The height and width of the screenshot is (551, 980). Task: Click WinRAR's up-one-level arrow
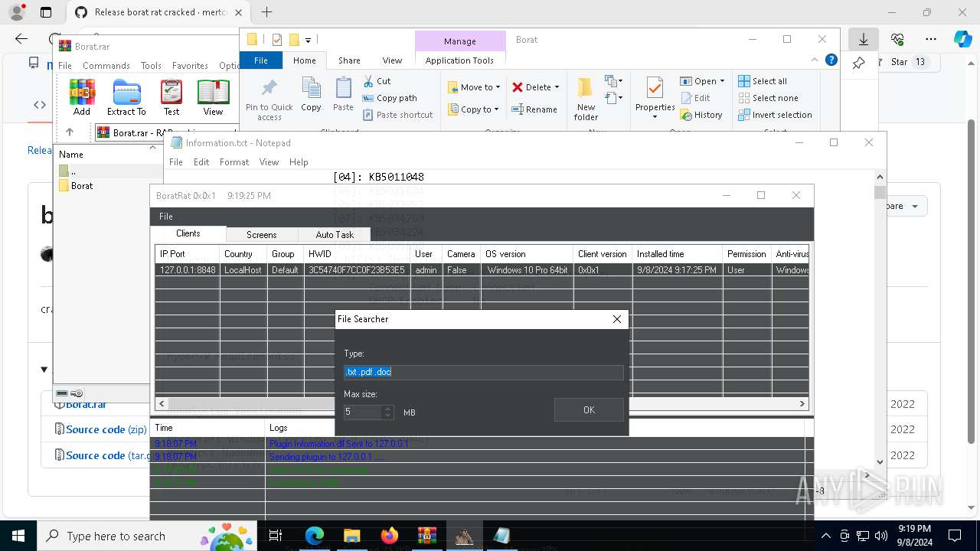[70, 132]
